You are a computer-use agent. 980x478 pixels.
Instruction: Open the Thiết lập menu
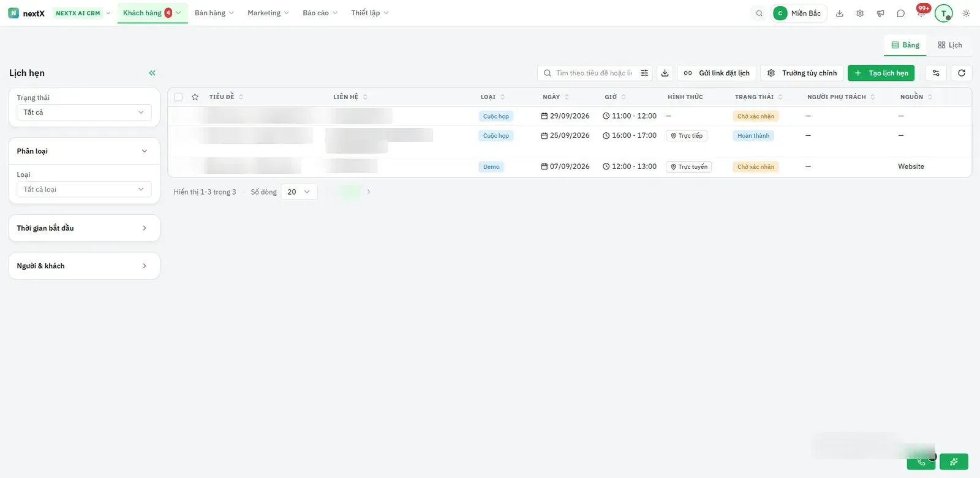click(370, 13)
